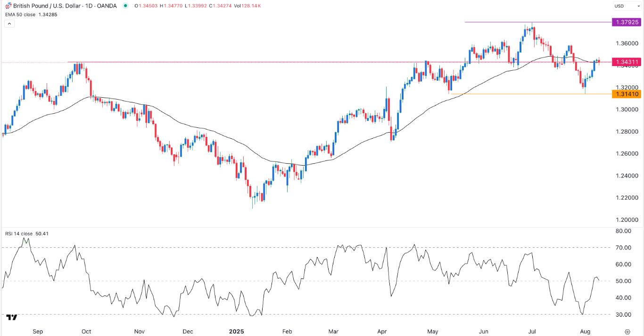
Task: Open the TradingView logo link
Action: click(x=12, y=317)
